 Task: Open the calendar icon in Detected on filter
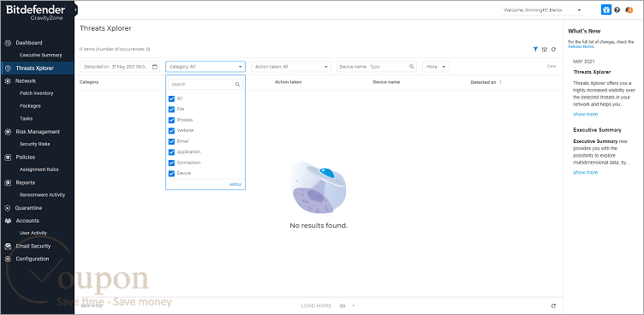click(x=155, y=67)
